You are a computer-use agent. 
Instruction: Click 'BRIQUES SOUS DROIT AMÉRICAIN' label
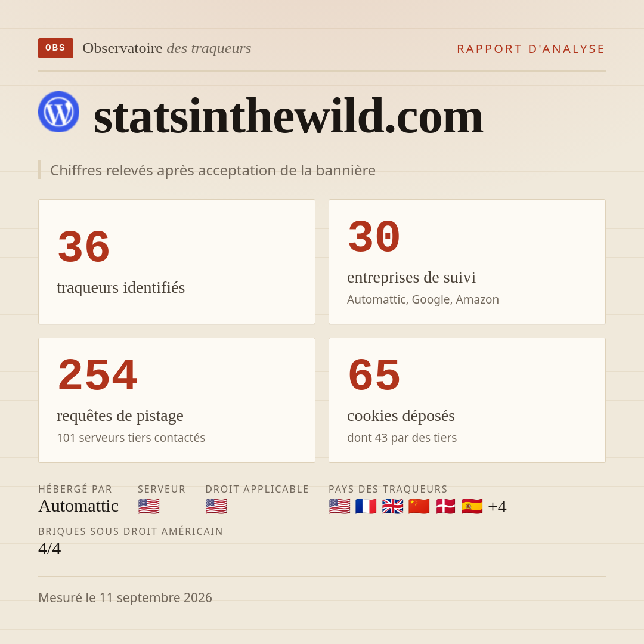[131, 531]
